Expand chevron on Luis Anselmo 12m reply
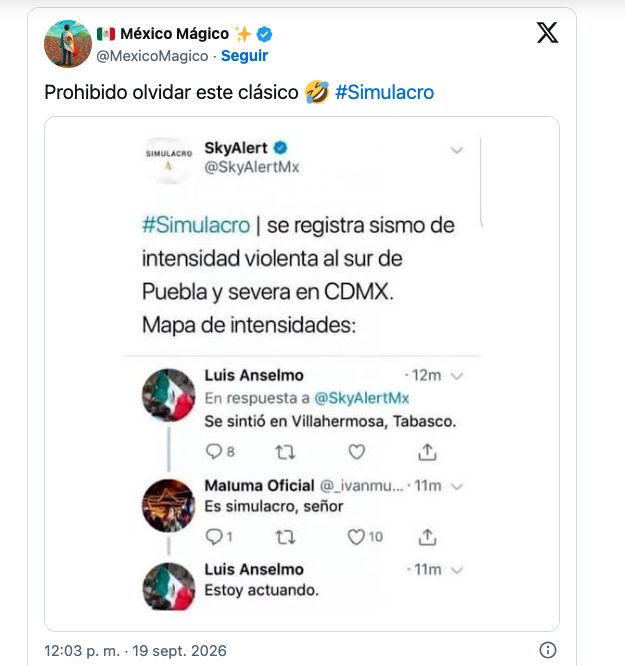 click(x=457, y=376)
